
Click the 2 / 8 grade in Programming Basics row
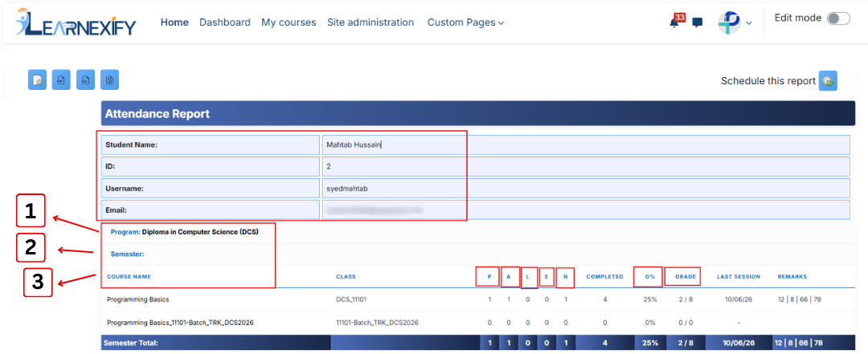686,299
